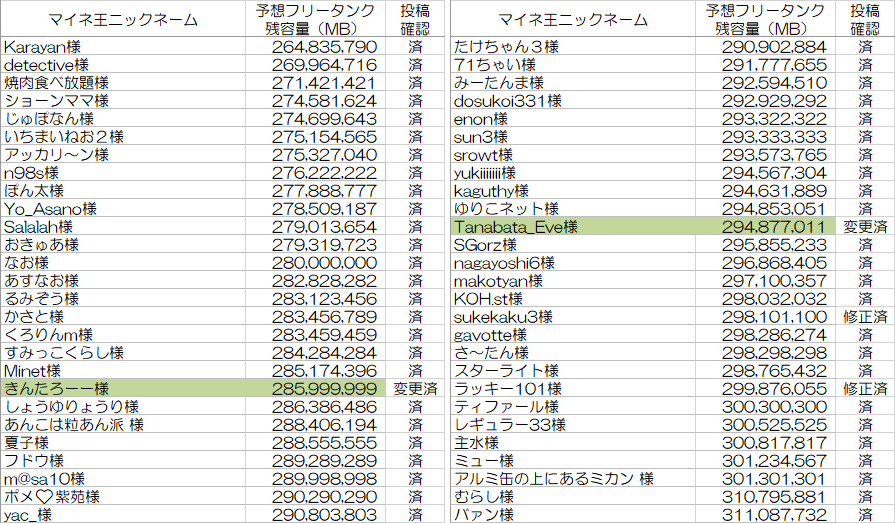Image resolution: width=895 pixels, height=523 pixels.
Task: Click the value 271,421,421
Action: 324,83
